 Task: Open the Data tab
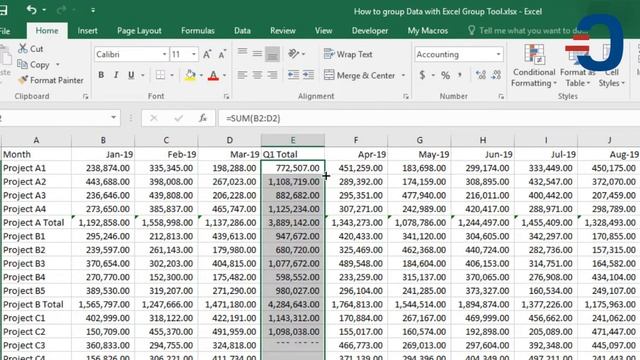coord(242,31)
